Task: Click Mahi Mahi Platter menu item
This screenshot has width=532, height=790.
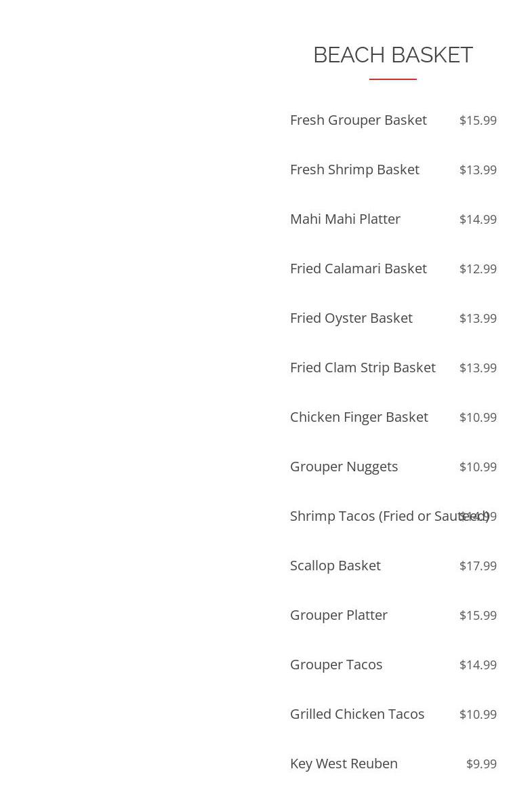Action: 345,219
